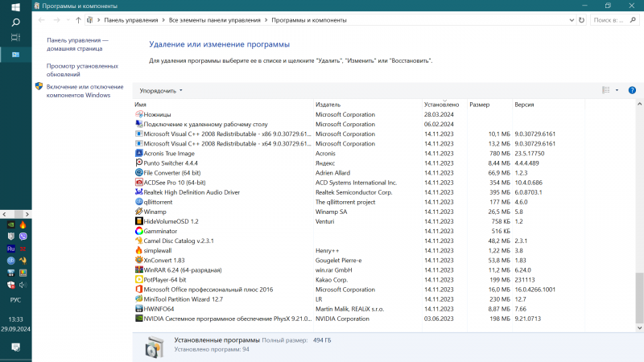The height and width of the screenshot is (362, 644).
Task: Click the tray scroll left arrow
Action: [4, 214]
